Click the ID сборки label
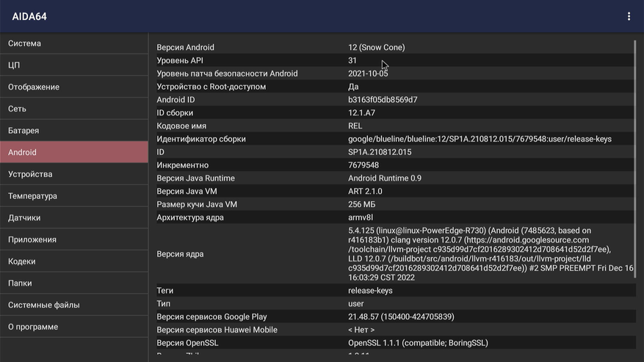The width and height of the screenshot is (644, 362). [175, 113]
